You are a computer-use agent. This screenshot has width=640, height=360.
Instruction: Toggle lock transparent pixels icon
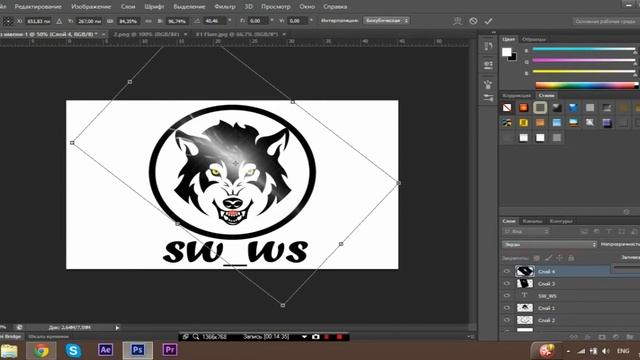(x=537, y=258)
